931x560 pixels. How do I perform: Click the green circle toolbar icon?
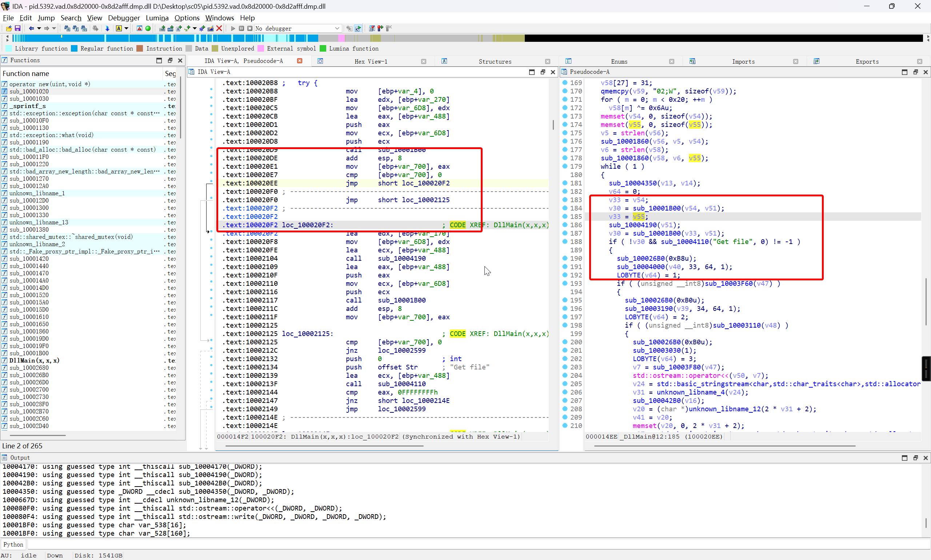tap(148, 28)
